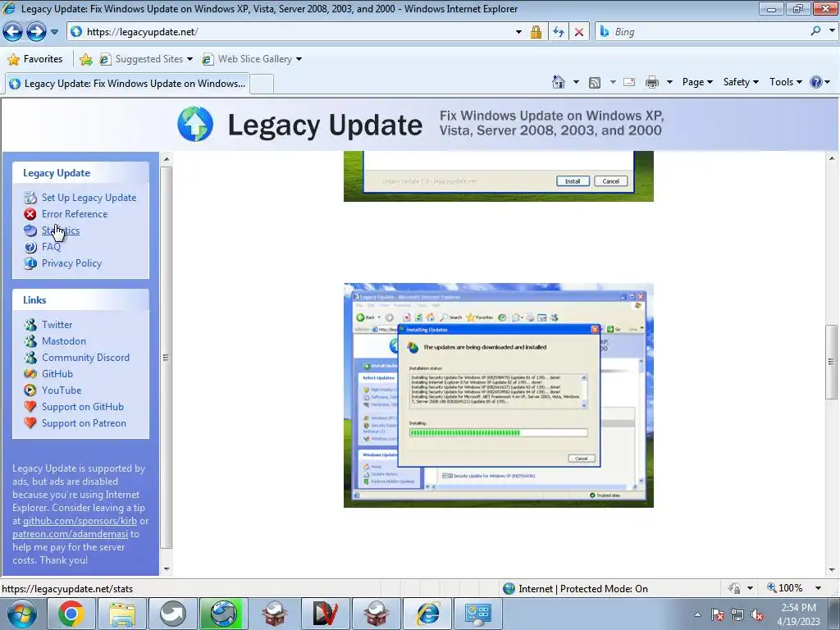Click the Mastodon link icon
Image resolution: width=840 pixels, height=630 pixels.
tap(30, 341)
